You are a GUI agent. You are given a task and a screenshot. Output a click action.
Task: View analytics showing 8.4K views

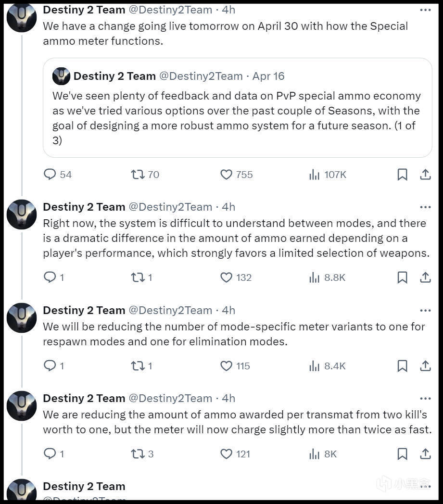click(x=314, y=365)
